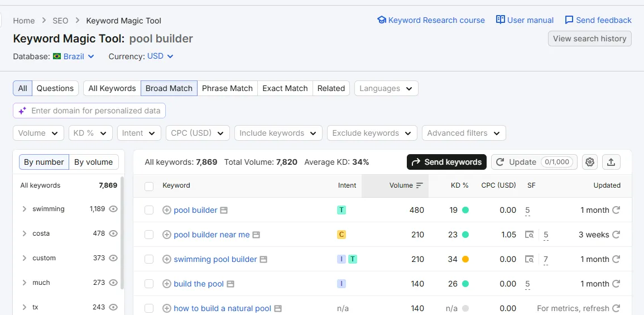
Task: Toggle eye icon for 'costa' group
Action: click(x=113, y=233)
